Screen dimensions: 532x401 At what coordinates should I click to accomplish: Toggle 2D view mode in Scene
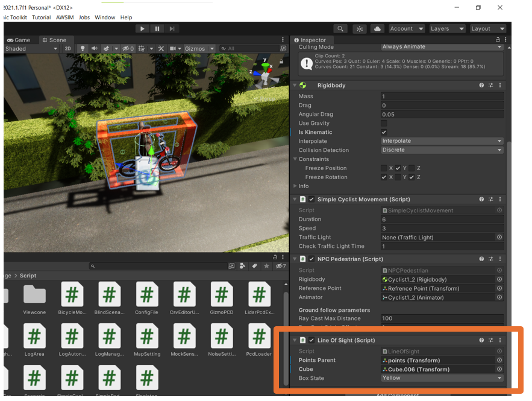(x=67, y=49)
